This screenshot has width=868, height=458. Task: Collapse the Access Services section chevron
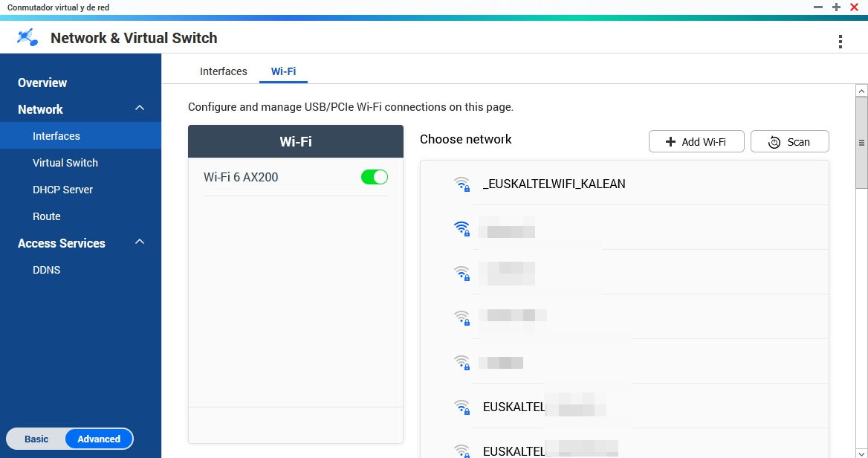coord(139,242)
